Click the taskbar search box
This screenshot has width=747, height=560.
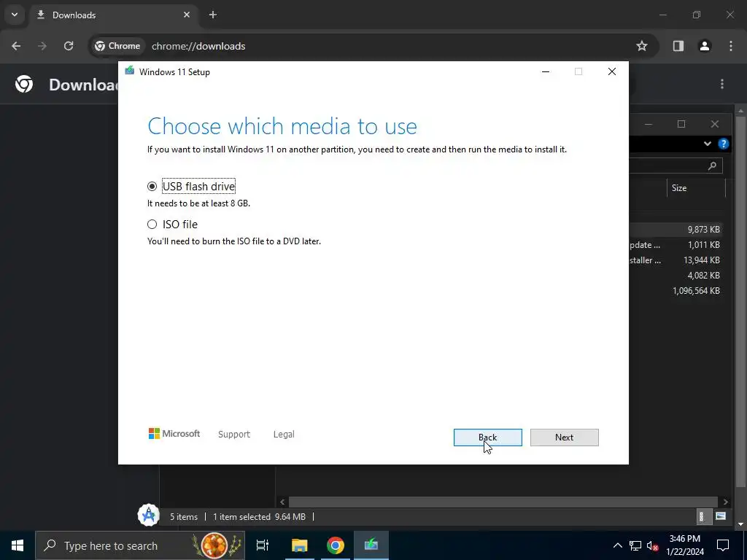140,545
